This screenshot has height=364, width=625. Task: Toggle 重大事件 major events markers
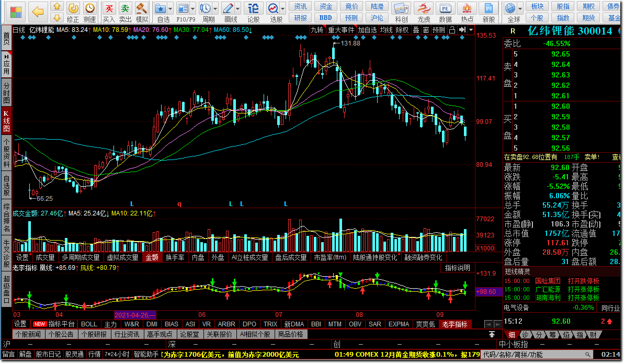(x=341, y=30)
